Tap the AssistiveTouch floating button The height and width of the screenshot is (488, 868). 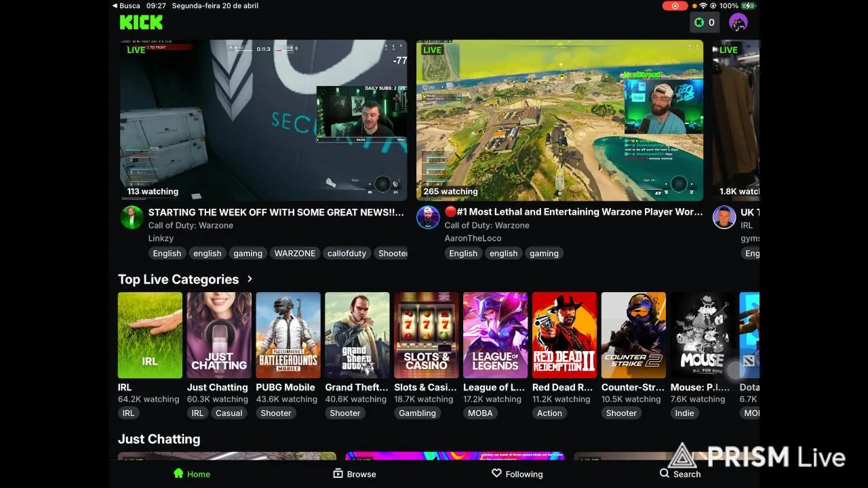(x=735, y=370)
